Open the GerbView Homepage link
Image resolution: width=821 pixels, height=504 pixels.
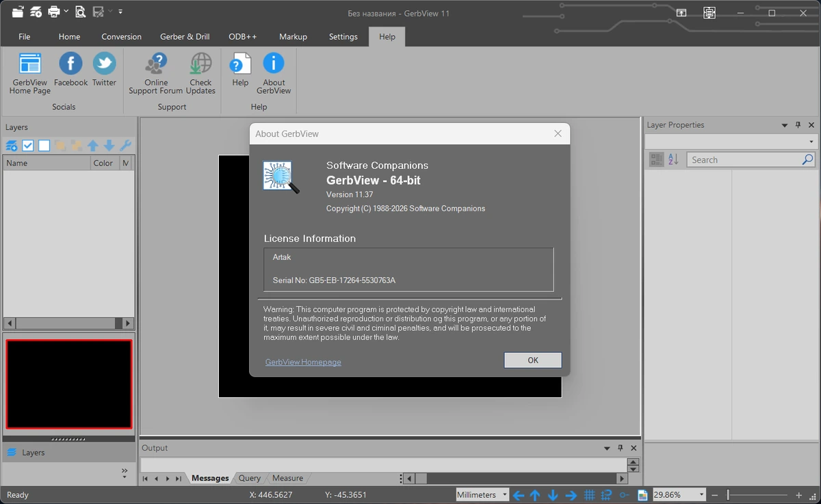(x=303, y=362)
